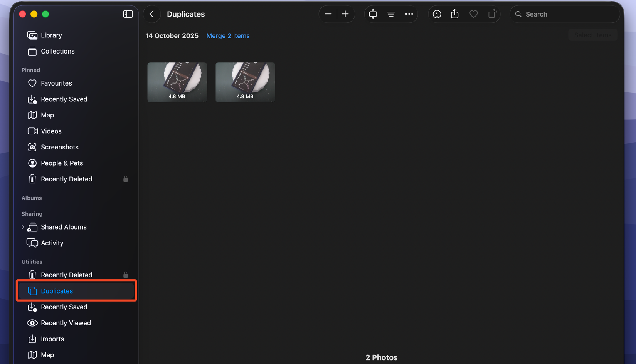
Task: Select the first duplicate photo thumbnail
Action: pyautogui.click(x=177, y=82)
